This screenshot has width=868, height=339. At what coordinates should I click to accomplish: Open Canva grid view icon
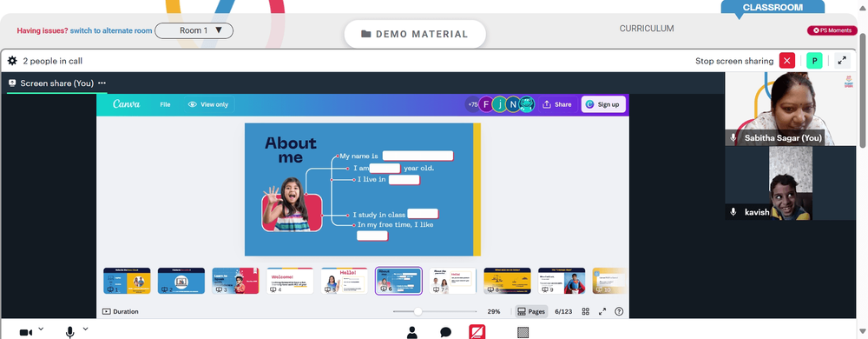[x=586, y=312]
